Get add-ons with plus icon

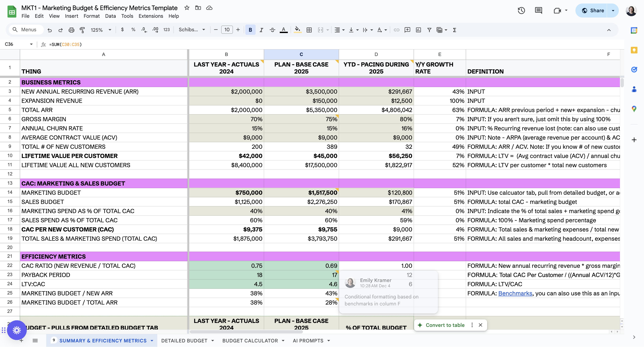(634, 140)
